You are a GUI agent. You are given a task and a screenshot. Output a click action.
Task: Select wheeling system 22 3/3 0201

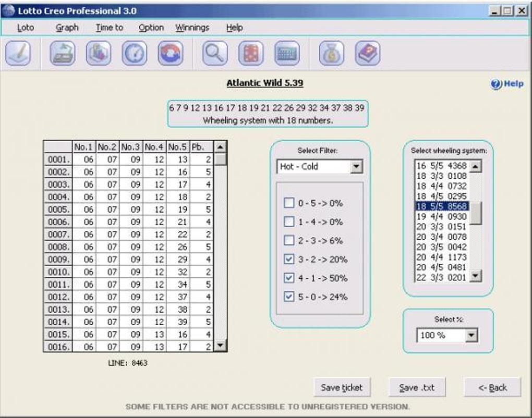click(x=441, y=277)
